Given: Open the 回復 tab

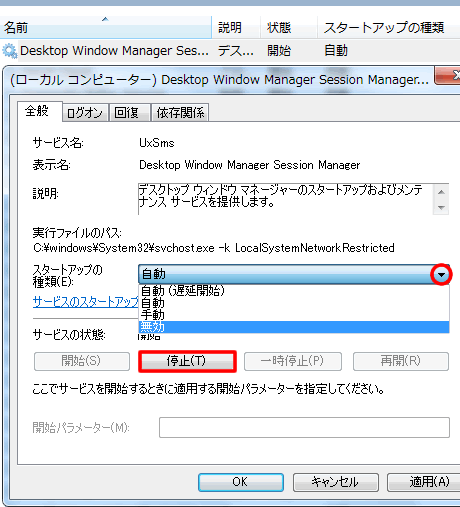Looking at the screenshot, I should pos(130,113).
